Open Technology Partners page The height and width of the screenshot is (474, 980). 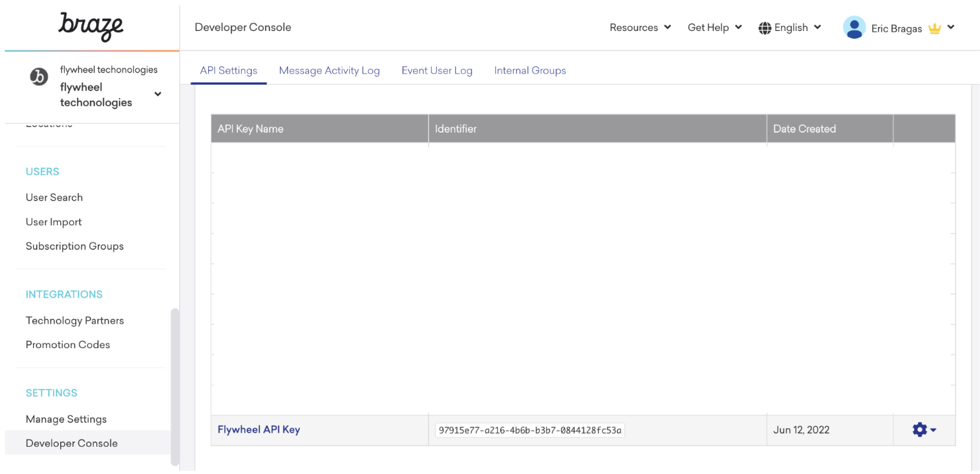pyautogui.click(x=74, y=320)
